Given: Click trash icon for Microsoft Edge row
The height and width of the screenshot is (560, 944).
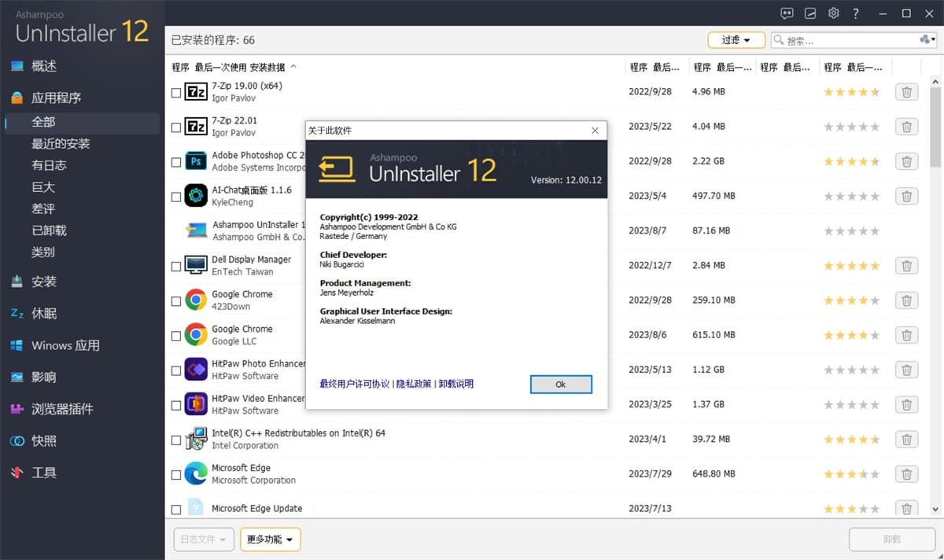Looking at the screenshot, I should click(906, 474).
